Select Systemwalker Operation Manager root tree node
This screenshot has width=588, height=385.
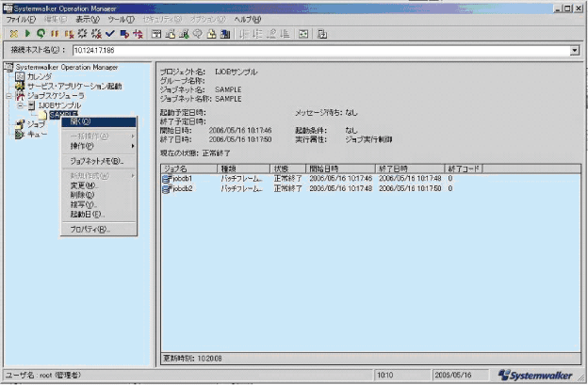tap(67, 67)
